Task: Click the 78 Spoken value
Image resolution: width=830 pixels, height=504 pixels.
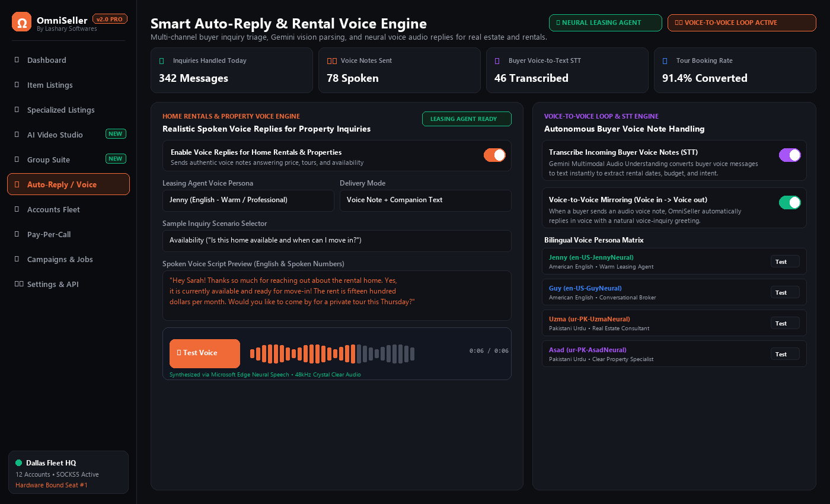Action: pos(352,78)
